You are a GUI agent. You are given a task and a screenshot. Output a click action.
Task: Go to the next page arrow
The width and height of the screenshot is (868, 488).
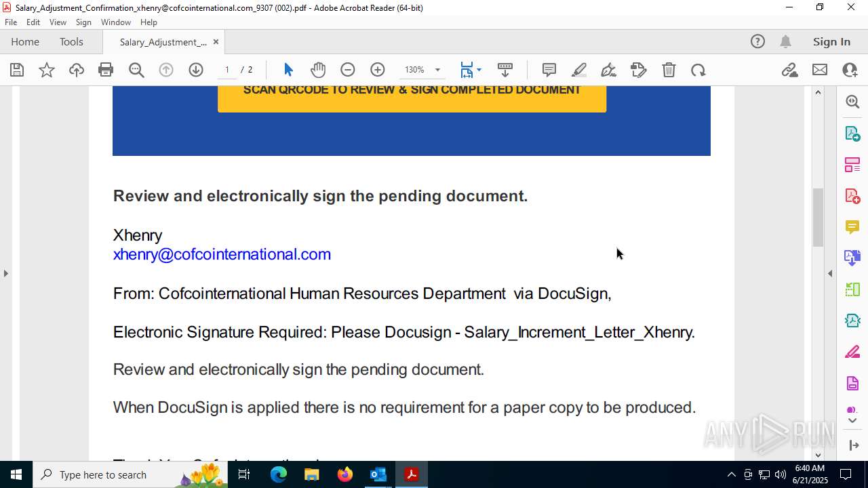point(196,70)
